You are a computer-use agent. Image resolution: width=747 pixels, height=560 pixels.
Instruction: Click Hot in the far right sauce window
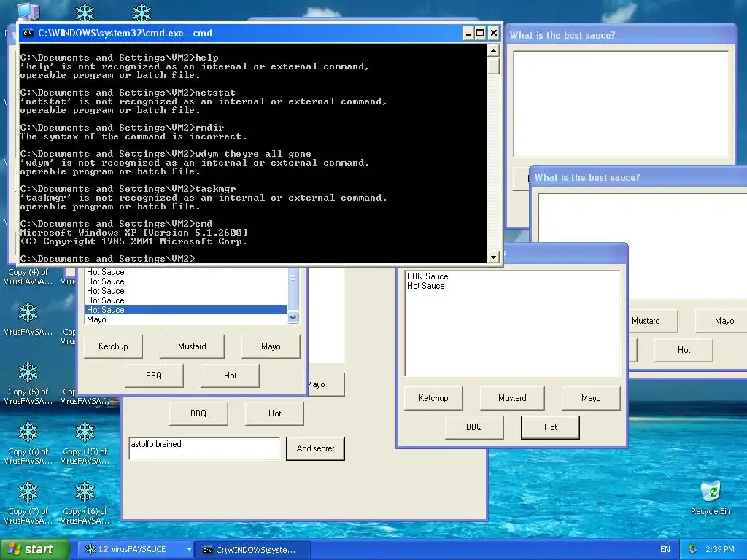point(684,350)
